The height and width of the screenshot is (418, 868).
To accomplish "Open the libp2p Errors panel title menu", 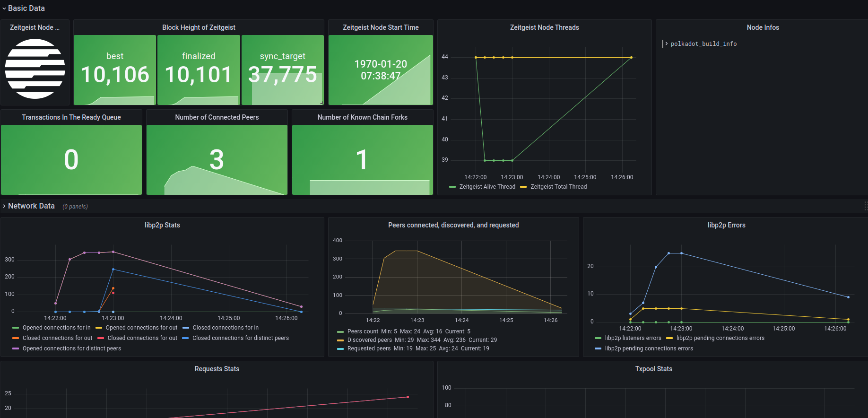I will point(726,225).
